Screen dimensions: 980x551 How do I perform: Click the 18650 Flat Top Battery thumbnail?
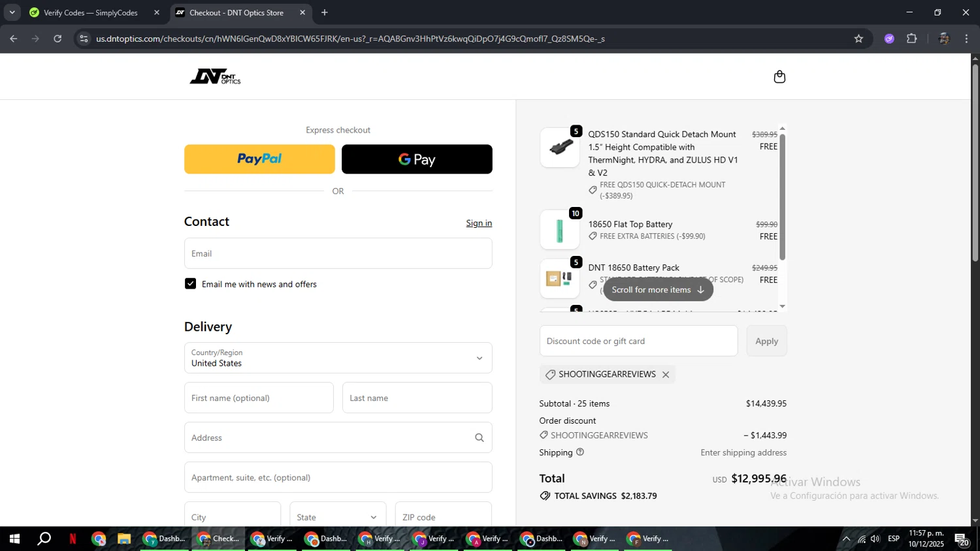[x=560, y=230]
